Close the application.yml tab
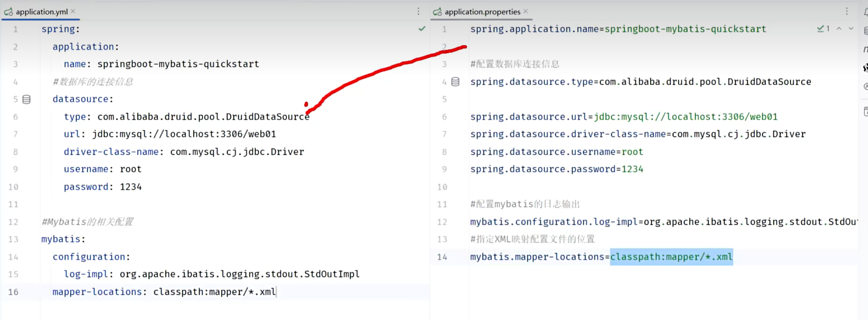Image resolution: width=868 pixels, height=320 pixels. (73, 11)
